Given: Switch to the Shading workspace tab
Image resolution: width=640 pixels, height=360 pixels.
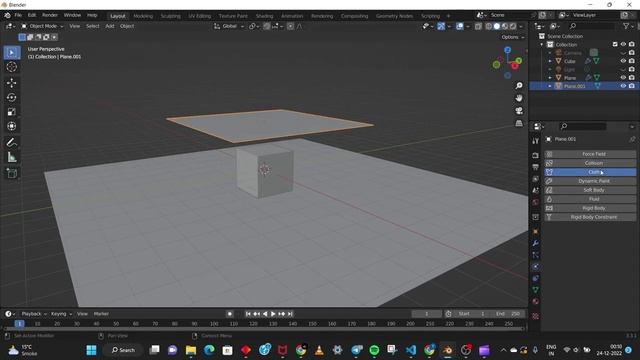Looking at the screenshot, I should click(264, 16).
